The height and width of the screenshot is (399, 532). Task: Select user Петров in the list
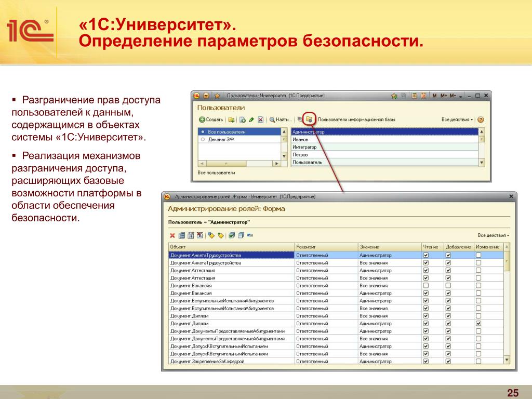(384, 154)
